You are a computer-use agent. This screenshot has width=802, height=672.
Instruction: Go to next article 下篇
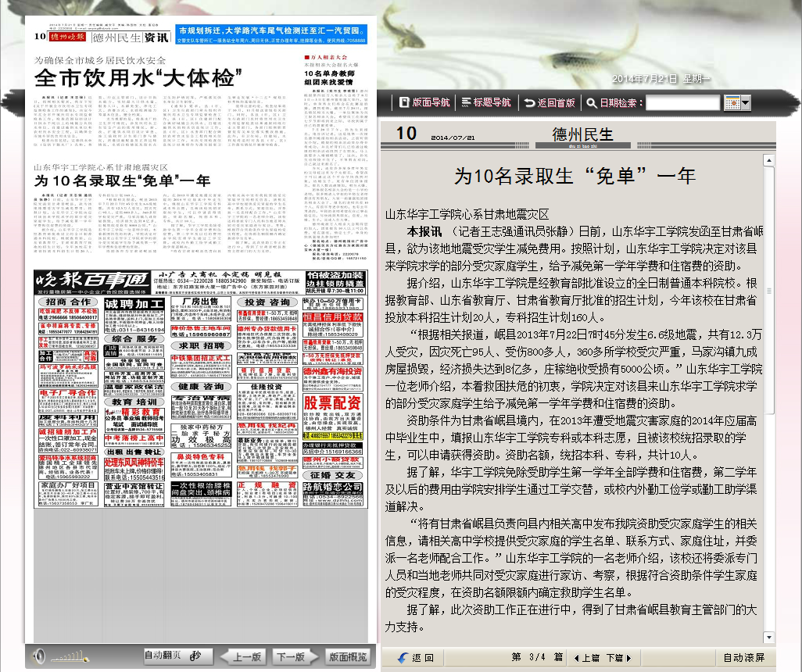[618, 657]
